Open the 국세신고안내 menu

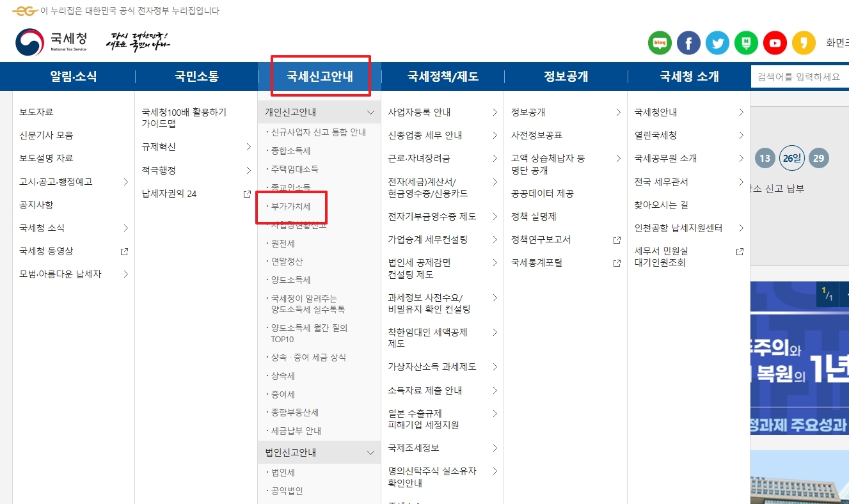(321, 76)
